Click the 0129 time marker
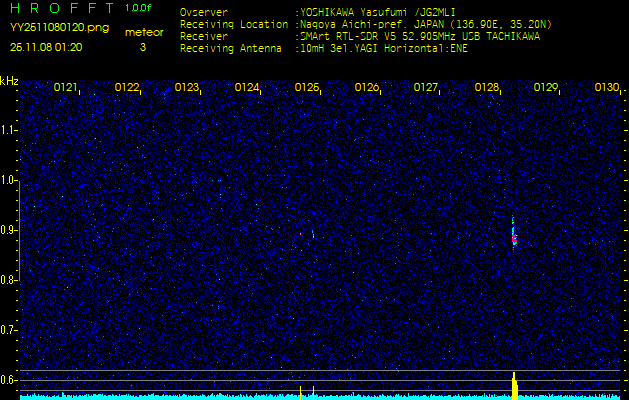This screenshot has width=629, height=400. [546, 87]
